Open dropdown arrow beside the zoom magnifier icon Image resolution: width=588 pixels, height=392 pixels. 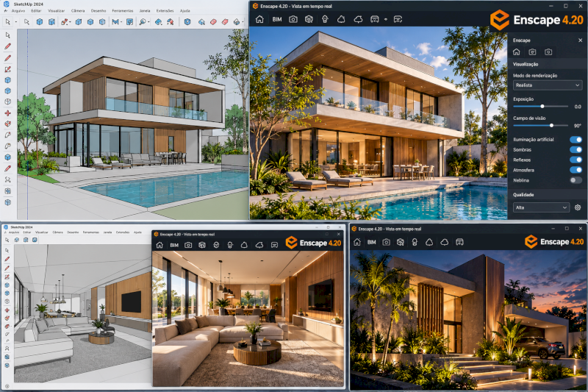(148, 23)
